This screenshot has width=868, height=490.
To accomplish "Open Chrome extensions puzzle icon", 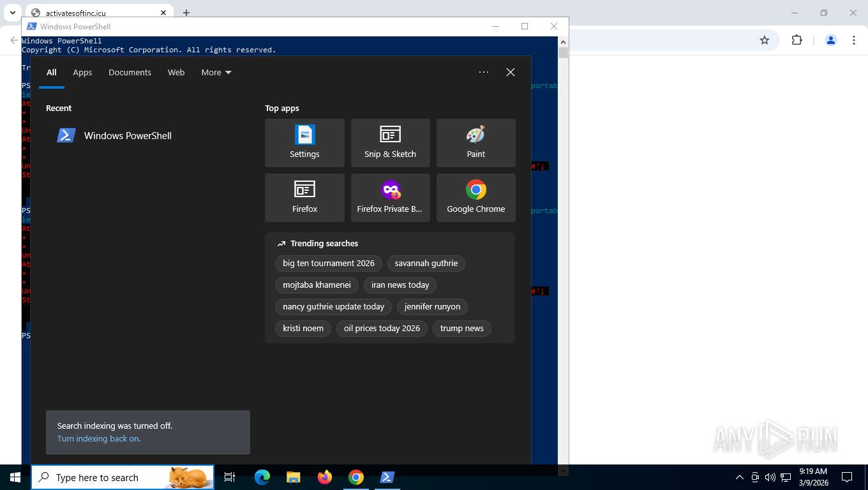I will (x=797, y=40).
